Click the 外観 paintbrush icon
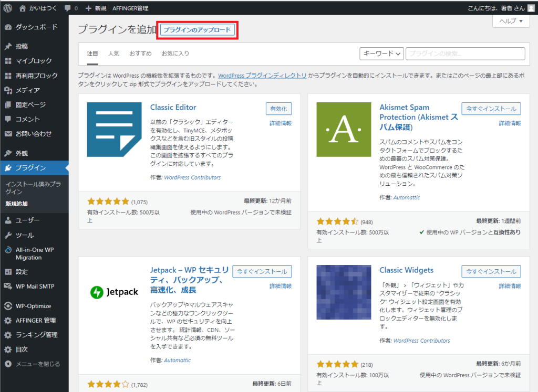 8,153
